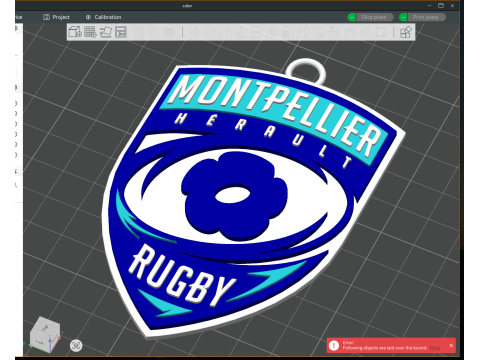Switch to the Project tab
This screenshot has width=480, height=360.
tap(56, 17)
